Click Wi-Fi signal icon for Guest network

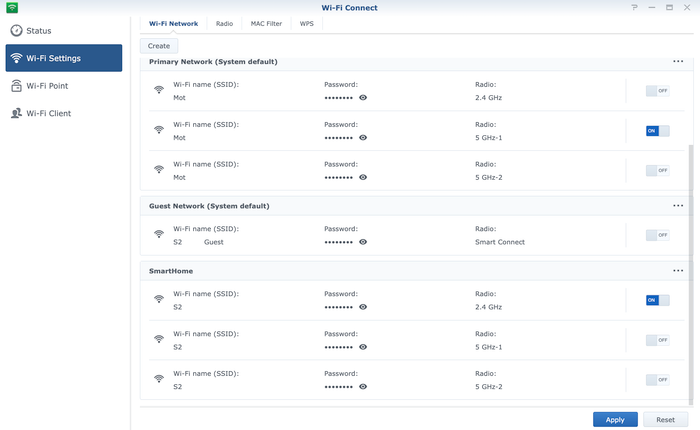158,235
